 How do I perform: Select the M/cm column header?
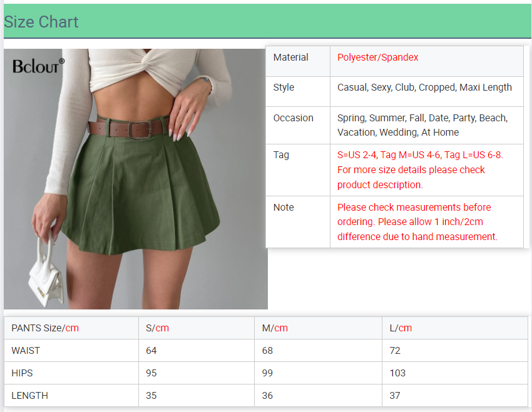[x=275, y=328]
